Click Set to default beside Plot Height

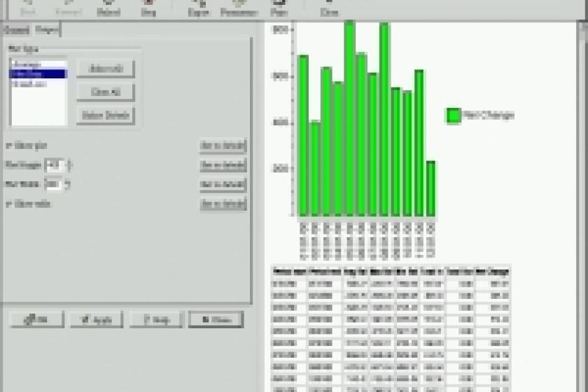click(223, 165)
